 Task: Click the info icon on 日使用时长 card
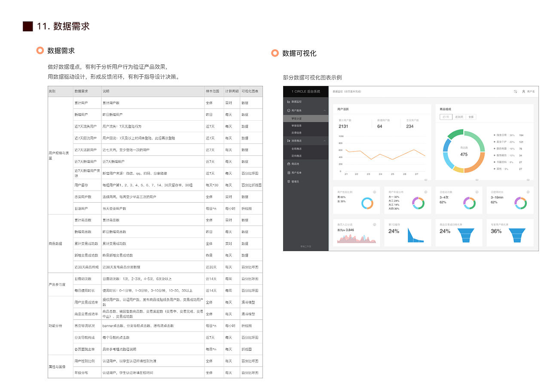pos(528,192)
